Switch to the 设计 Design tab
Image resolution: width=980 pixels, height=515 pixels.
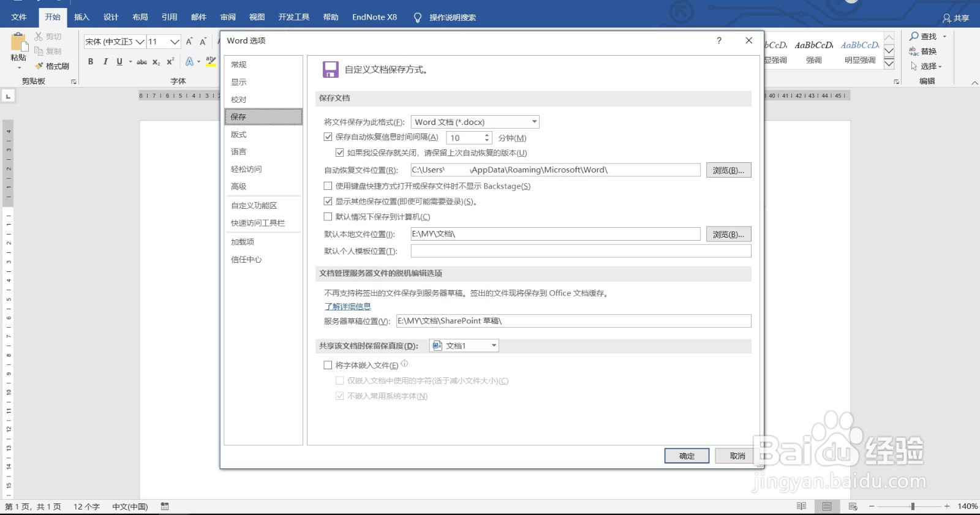[x=111, y=17]
